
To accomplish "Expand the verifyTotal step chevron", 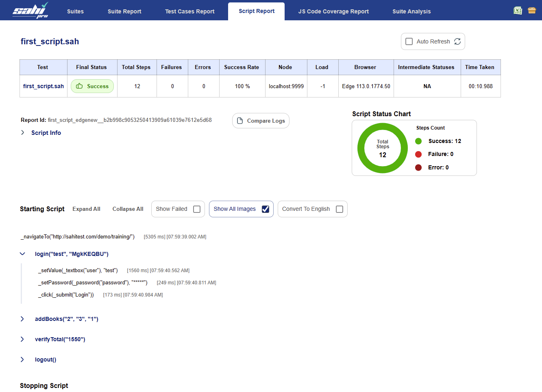I will click(22, 339).
